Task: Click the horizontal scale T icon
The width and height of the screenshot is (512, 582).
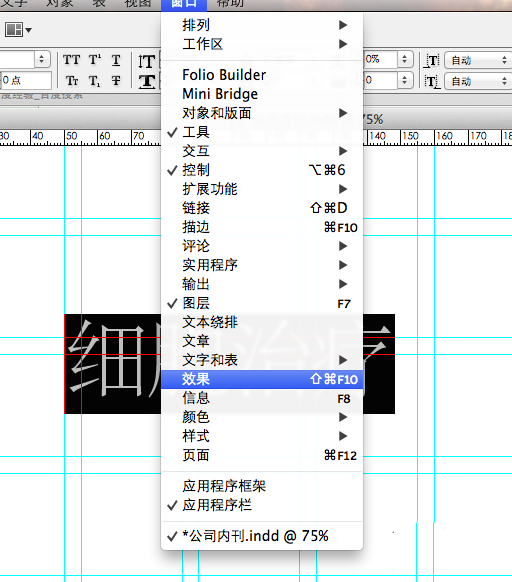Action: (x=147, y=81)
